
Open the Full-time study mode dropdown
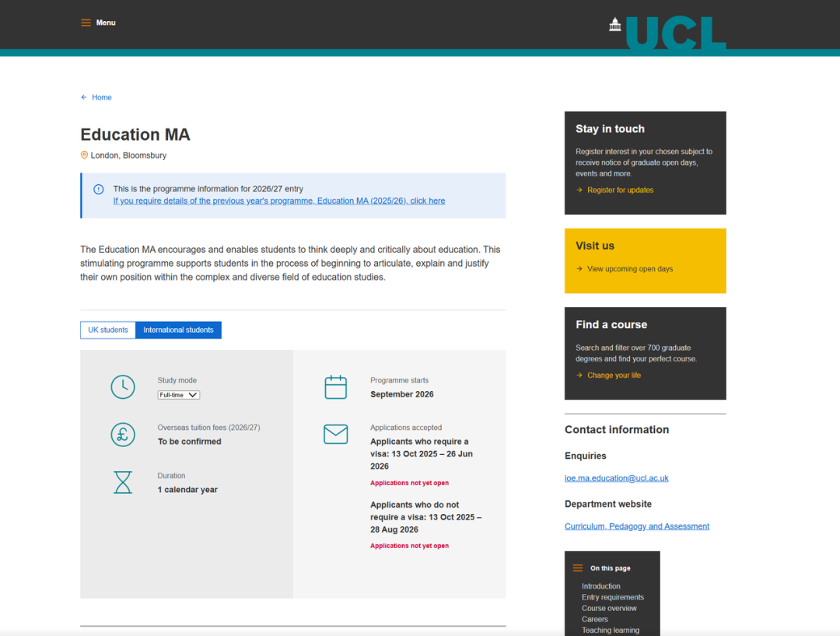178,395
